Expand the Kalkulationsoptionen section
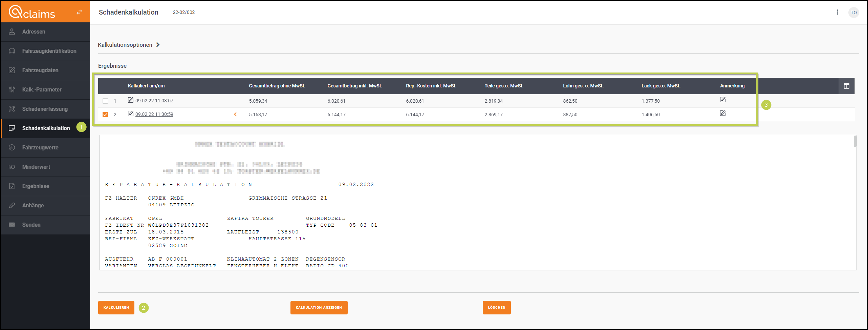Screen dimensions: 868x330 pos(129,45)
